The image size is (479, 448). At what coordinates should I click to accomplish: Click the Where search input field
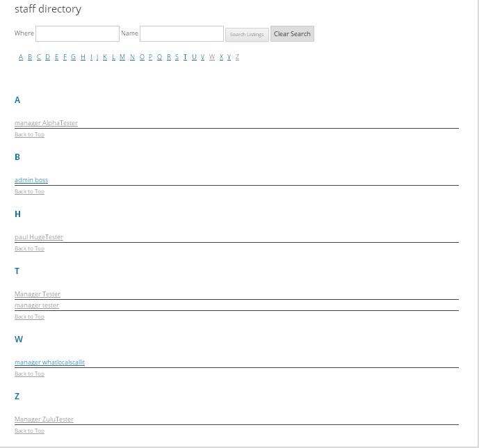coord(77,33)
